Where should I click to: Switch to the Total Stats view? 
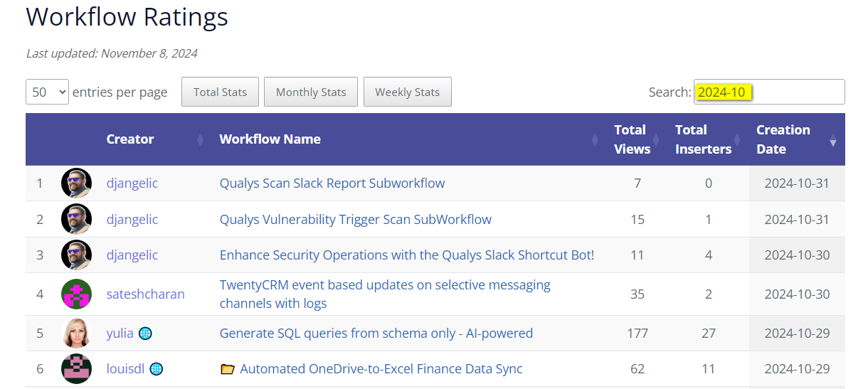pyautogui.click(x=220, y=92)
